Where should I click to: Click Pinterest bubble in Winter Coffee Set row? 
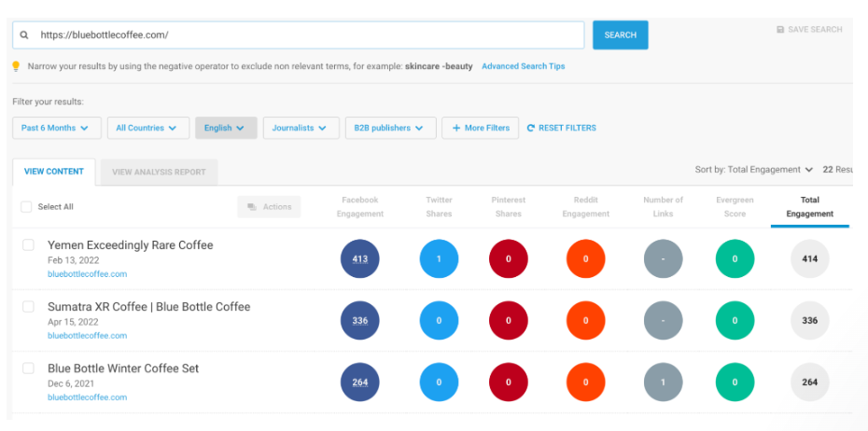[x=508, y=382]
